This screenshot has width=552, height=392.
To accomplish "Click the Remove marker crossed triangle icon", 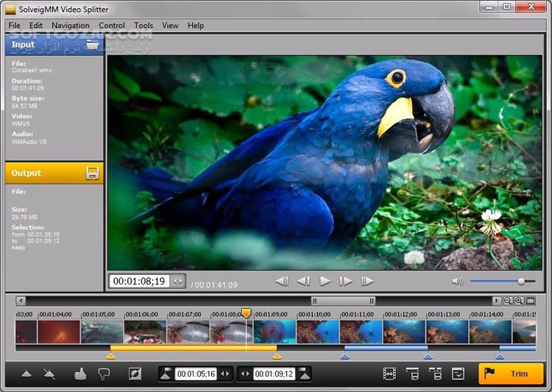I will (x=49, y=374).
